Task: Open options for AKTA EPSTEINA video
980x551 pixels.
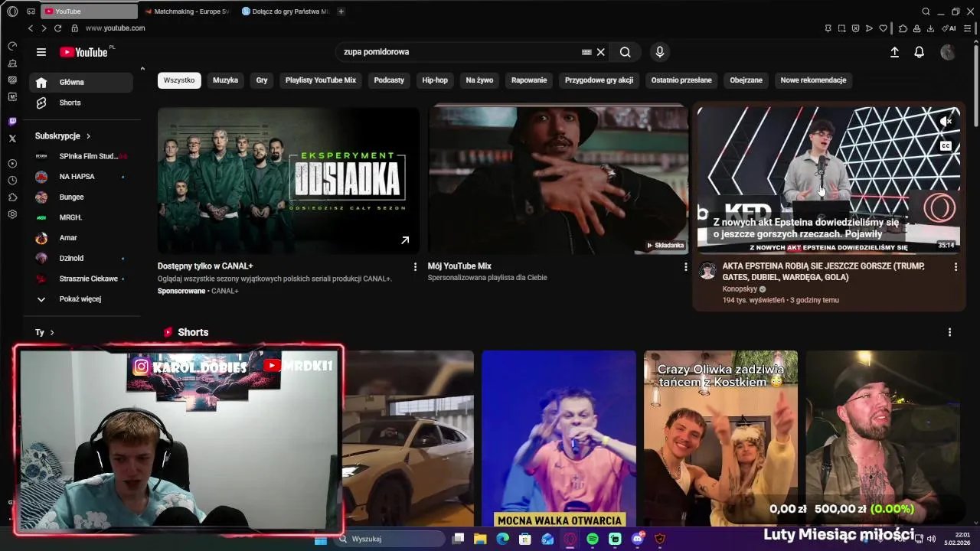Action: coord(955,266)
